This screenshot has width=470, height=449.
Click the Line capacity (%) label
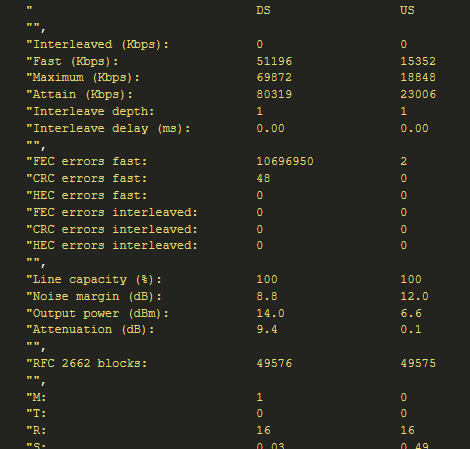point(94,279)
